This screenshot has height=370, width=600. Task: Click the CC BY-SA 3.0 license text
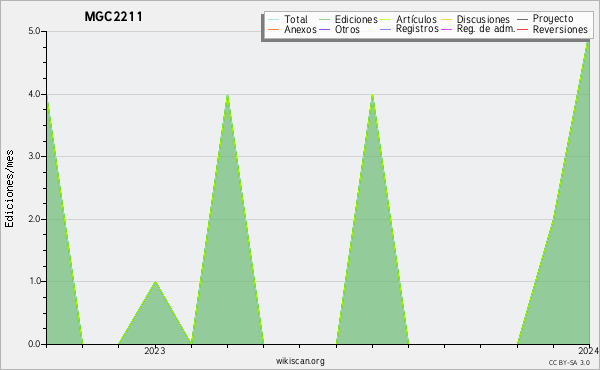coord(569,362)
